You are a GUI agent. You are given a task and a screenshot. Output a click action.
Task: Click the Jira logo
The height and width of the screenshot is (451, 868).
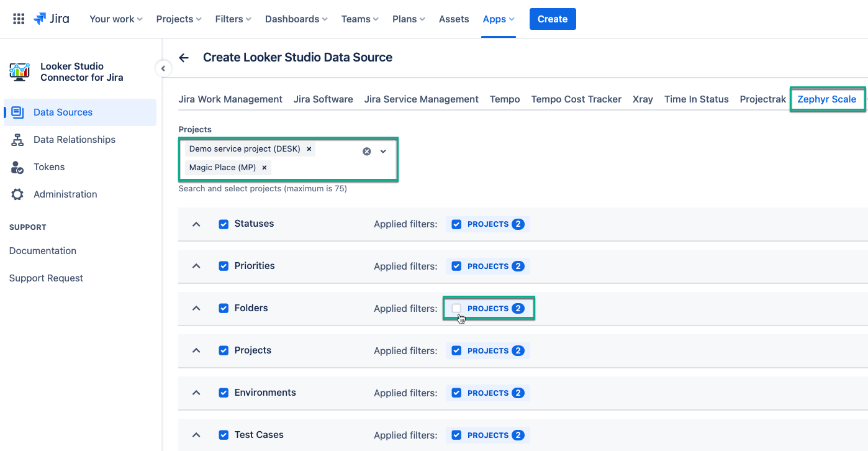[52, 19]
